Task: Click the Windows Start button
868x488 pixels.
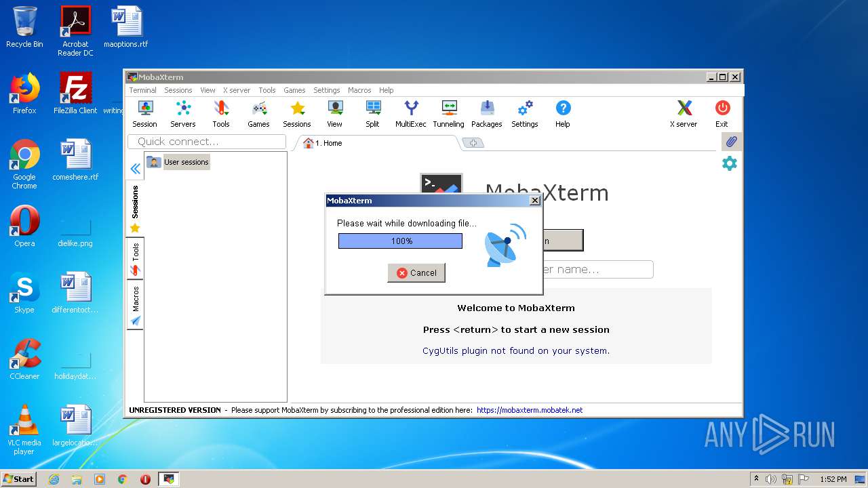Action: pos(18,479)
